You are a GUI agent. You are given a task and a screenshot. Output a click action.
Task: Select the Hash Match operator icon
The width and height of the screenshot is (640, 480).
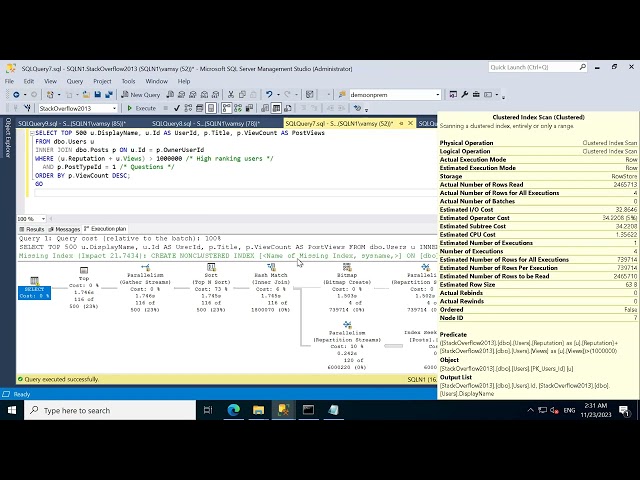(271, 267)
